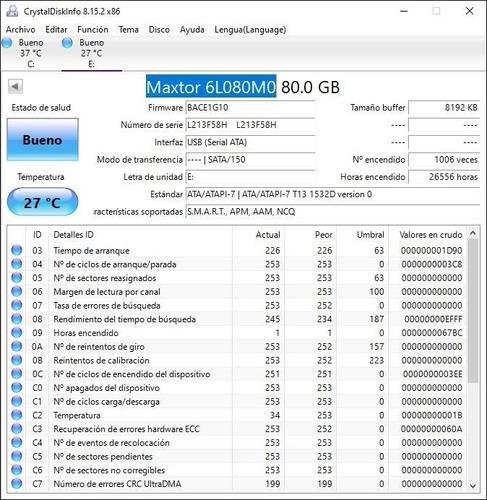Click status icon for Tasa de errores de búsqueda

[x=17, y=305]
